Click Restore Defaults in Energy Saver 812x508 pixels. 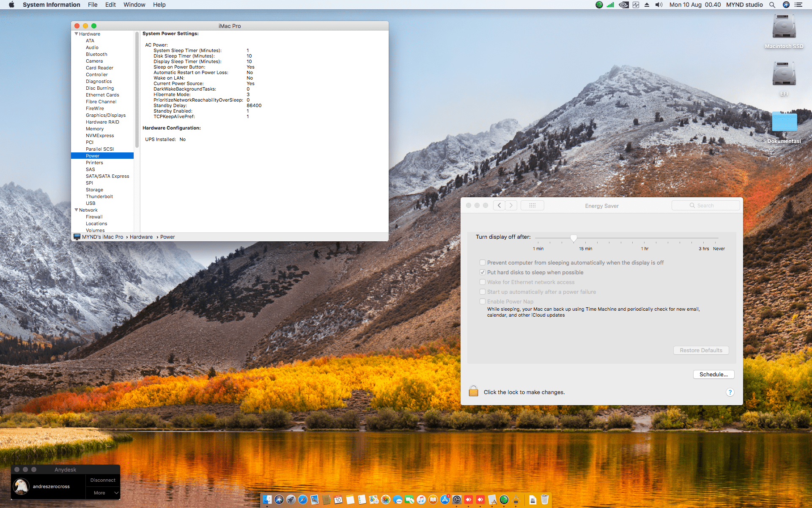(701, 350)
